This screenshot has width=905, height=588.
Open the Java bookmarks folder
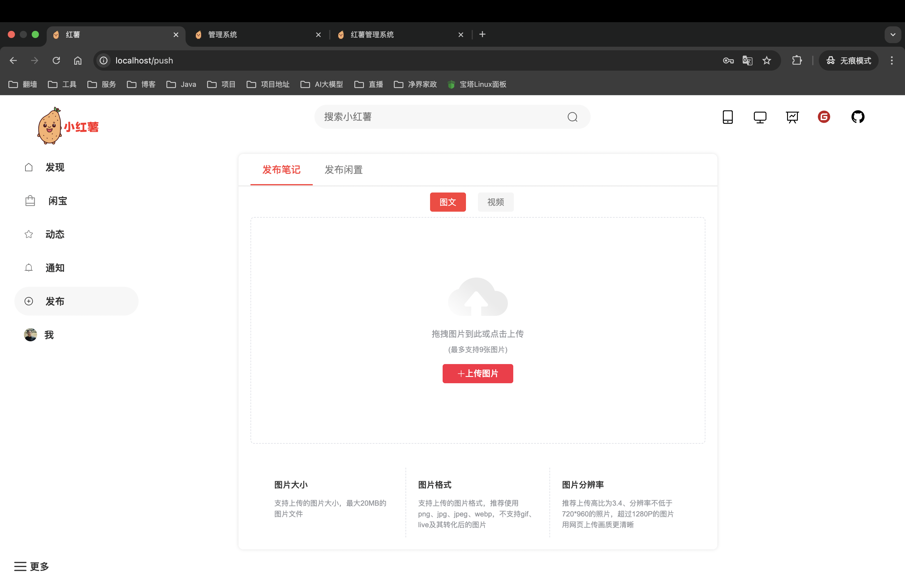(181, 84)
